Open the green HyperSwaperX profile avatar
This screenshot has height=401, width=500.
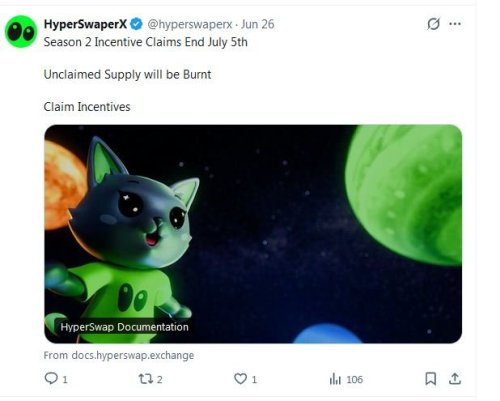point(21,32)
